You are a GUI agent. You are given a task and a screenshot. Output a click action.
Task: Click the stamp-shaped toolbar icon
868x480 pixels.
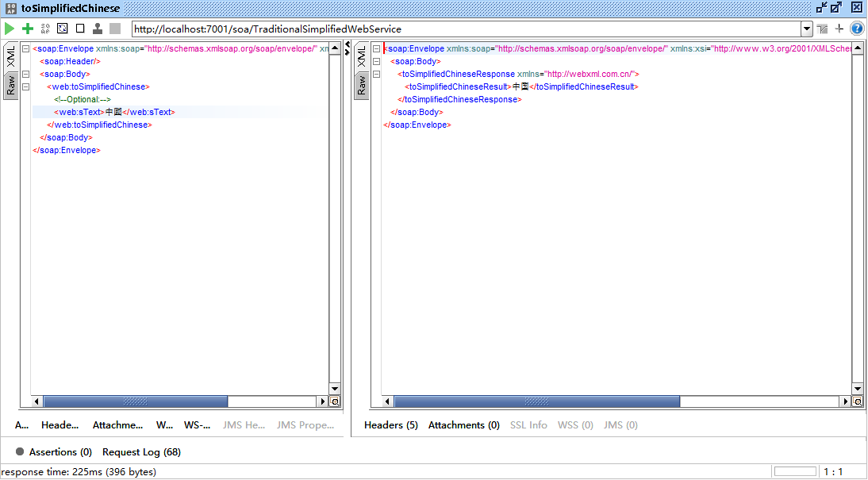pos(98,29)
